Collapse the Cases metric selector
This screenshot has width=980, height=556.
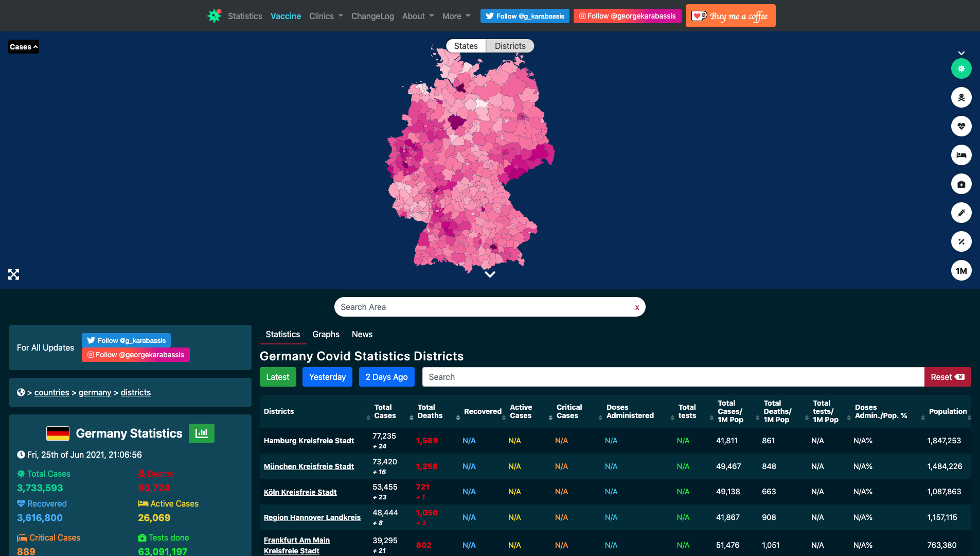23,47
